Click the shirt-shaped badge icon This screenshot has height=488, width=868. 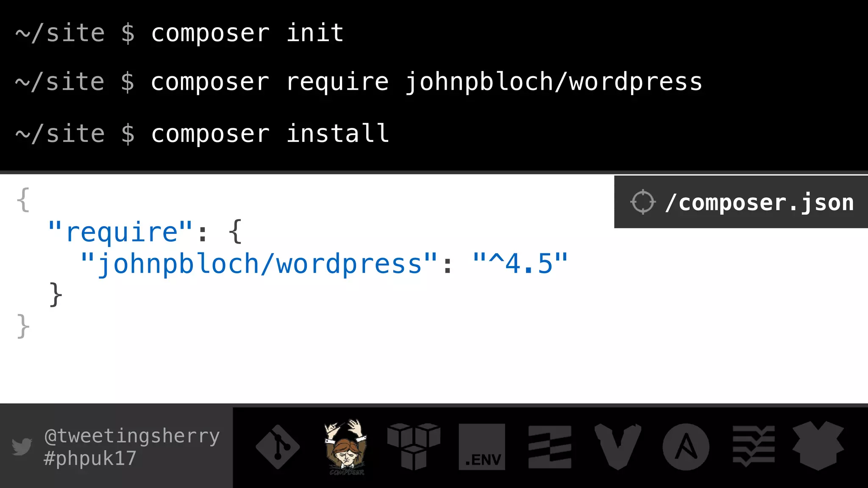[818, 446]
